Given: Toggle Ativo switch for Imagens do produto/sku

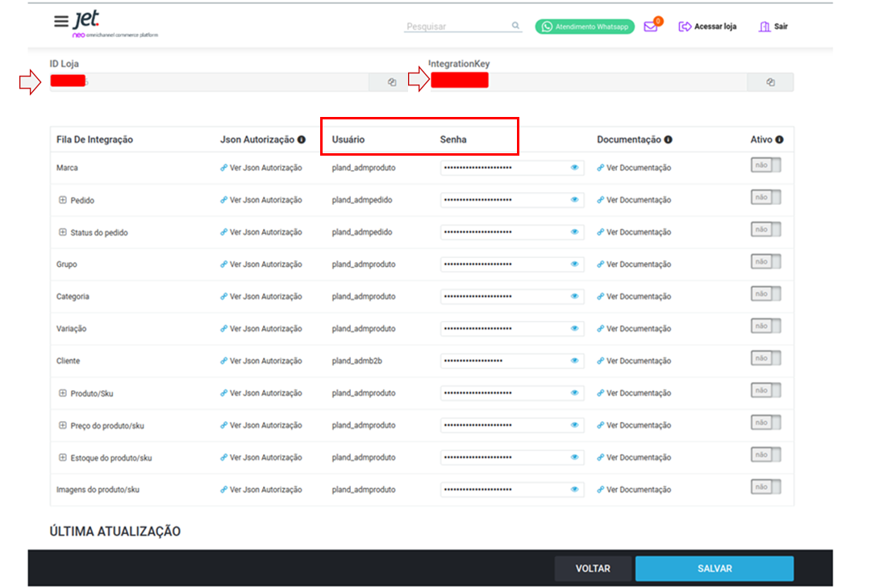Looking at the screenshot, I should tap(765, 487).
